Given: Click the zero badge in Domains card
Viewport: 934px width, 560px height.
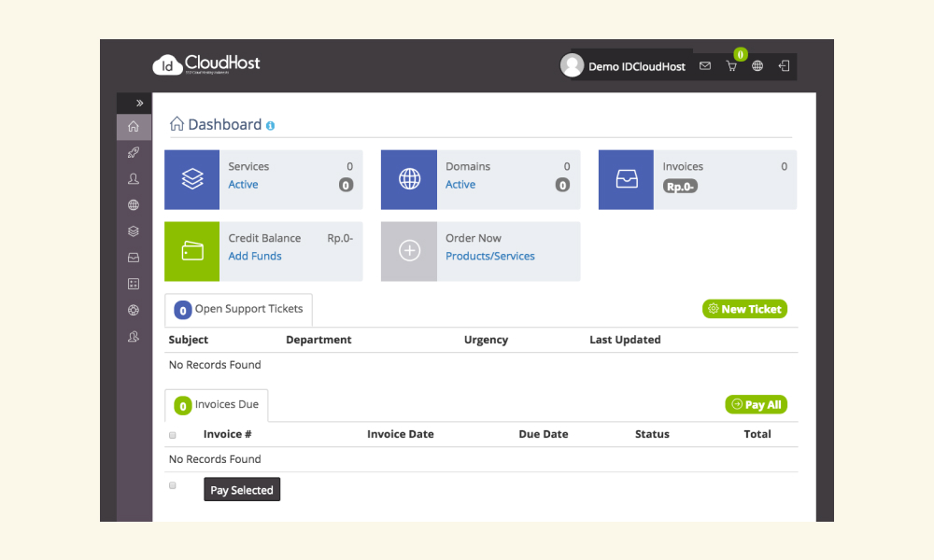Looking at the screenshot, I should pos(562,185).
